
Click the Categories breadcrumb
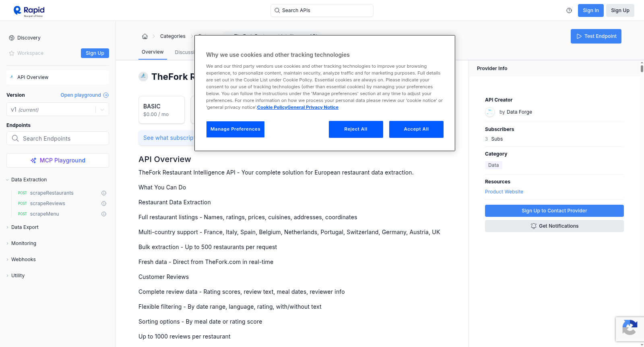tap(173, 36)
